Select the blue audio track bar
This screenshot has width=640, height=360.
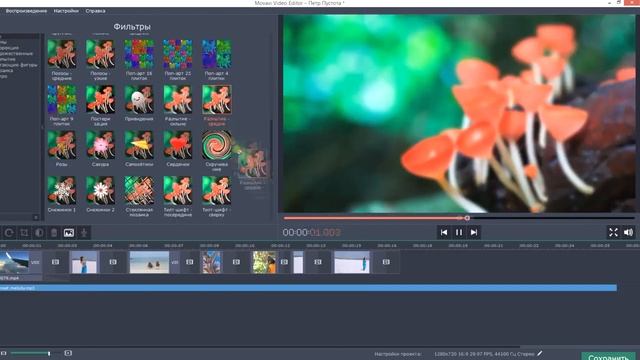tap(308, 288)
